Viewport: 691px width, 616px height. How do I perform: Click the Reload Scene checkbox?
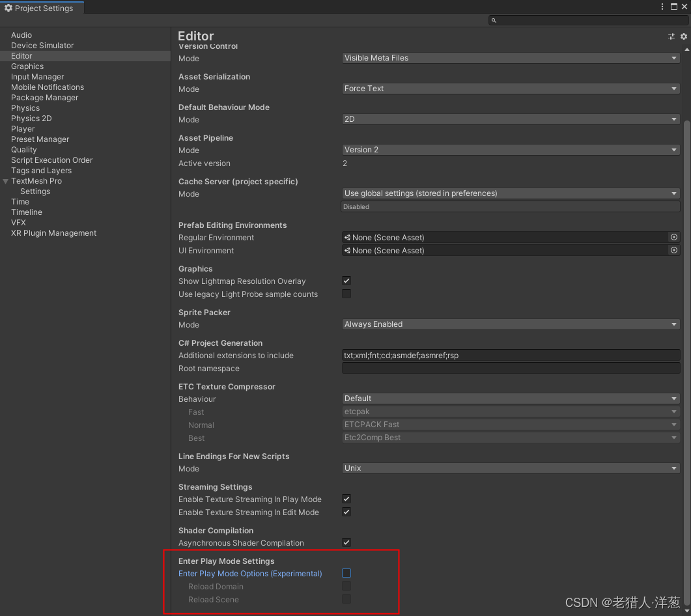pos(346,599)
